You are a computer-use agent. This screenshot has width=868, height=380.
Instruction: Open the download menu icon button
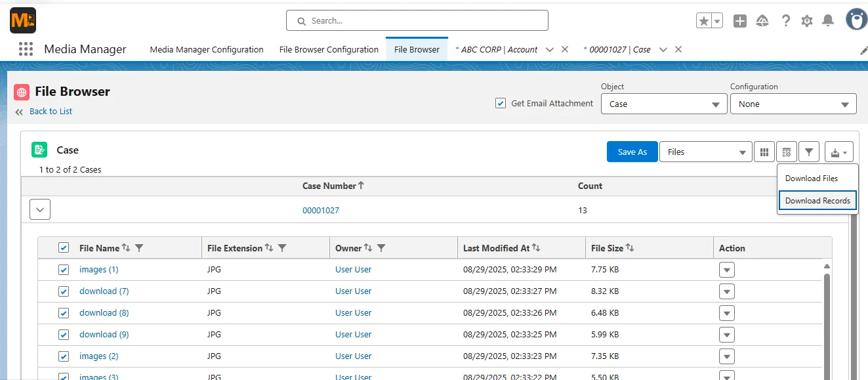[x=839, y=152]
